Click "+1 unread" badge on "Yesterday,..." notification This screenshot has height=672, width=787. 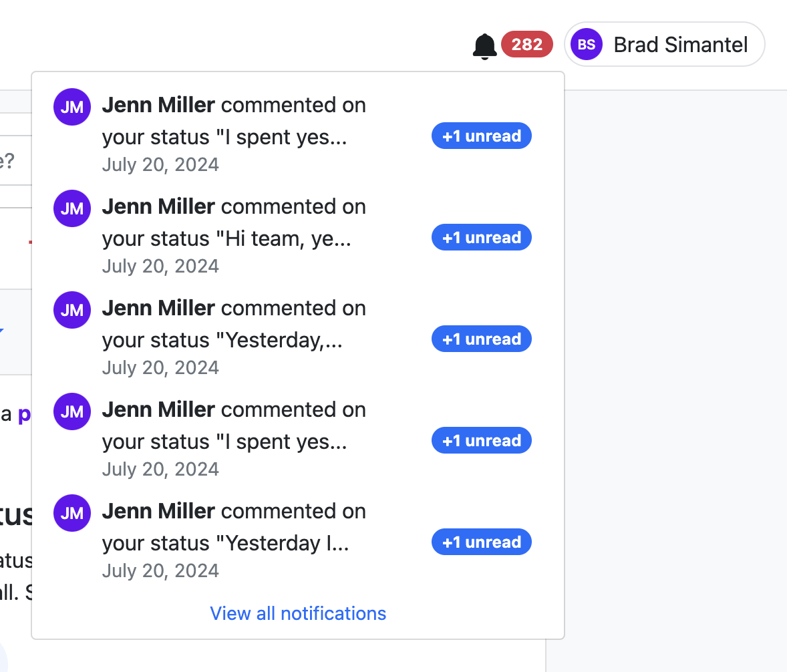(481, 339)
